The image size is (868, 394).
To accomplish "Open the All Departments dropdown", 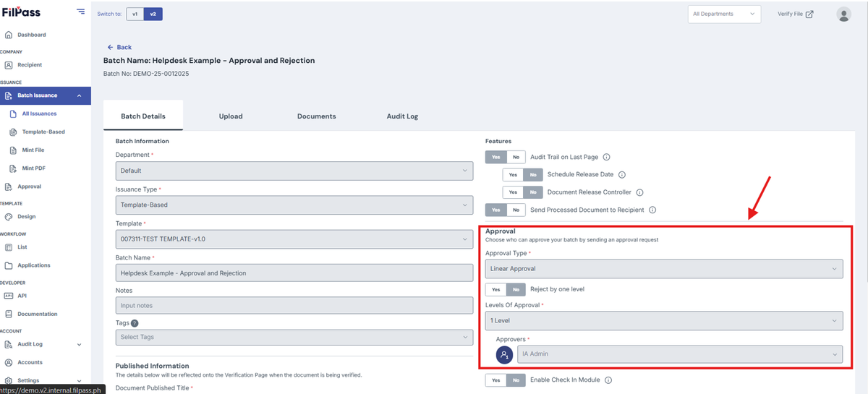I will [724, 14].
